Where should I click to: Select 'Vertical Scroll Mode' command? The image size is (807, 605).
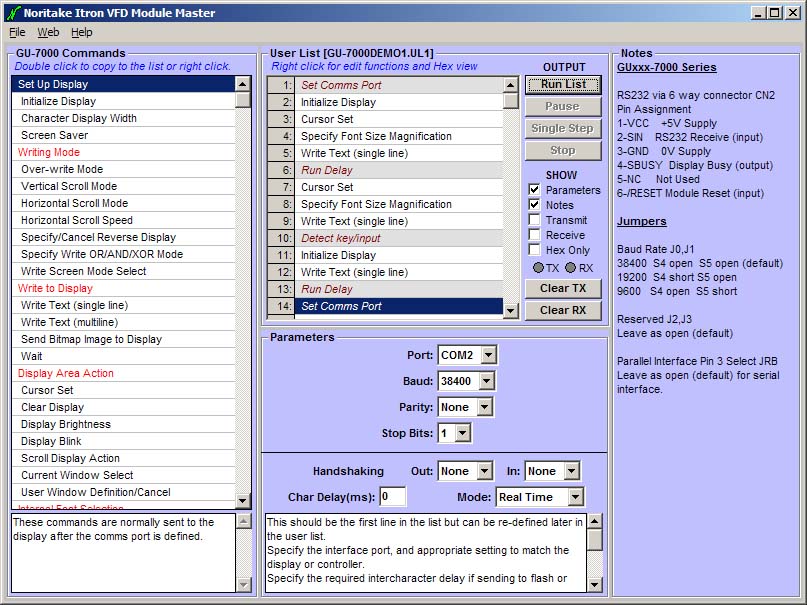(123, 186)
